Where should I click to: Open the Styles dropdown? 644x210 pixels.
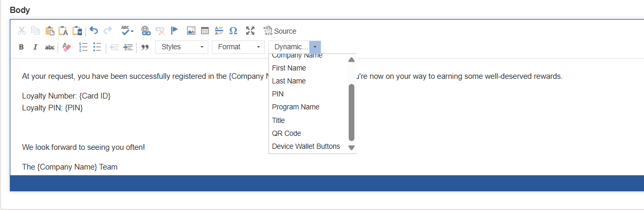click(x=182, y=47)
